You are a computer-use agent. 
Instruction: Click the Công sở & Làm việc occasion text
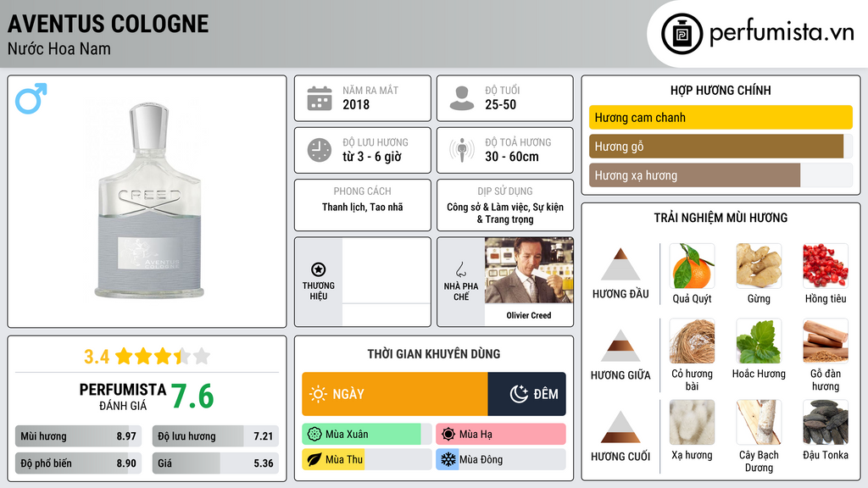505,213
